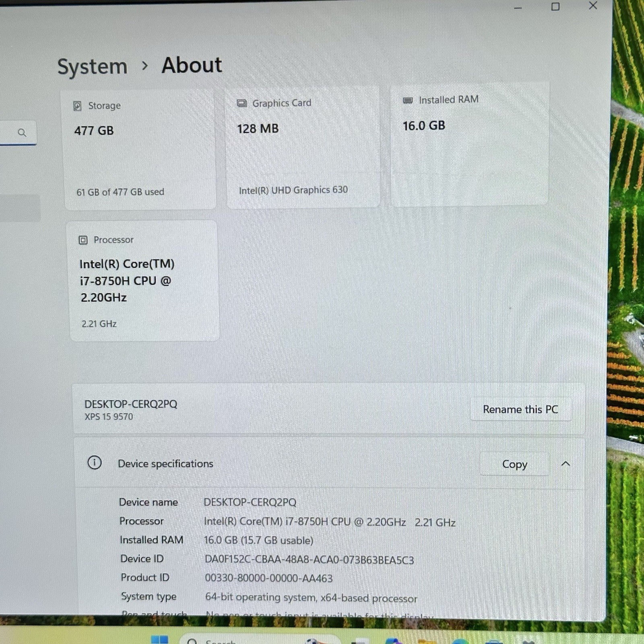Image resolution: width=644 pixels, height=644 pixels.
Task: Copy the device specifications
Action: [x=514, y=464]
